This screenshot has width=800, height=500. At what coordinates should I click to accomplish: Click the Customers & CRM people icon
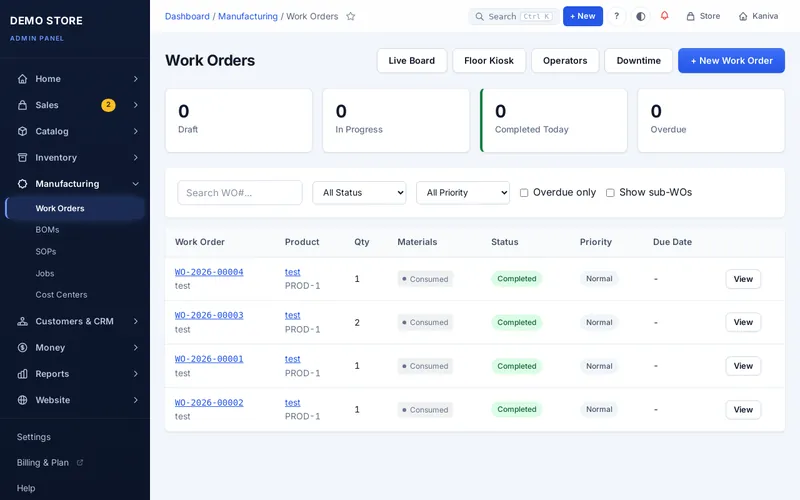coord(22,321)
